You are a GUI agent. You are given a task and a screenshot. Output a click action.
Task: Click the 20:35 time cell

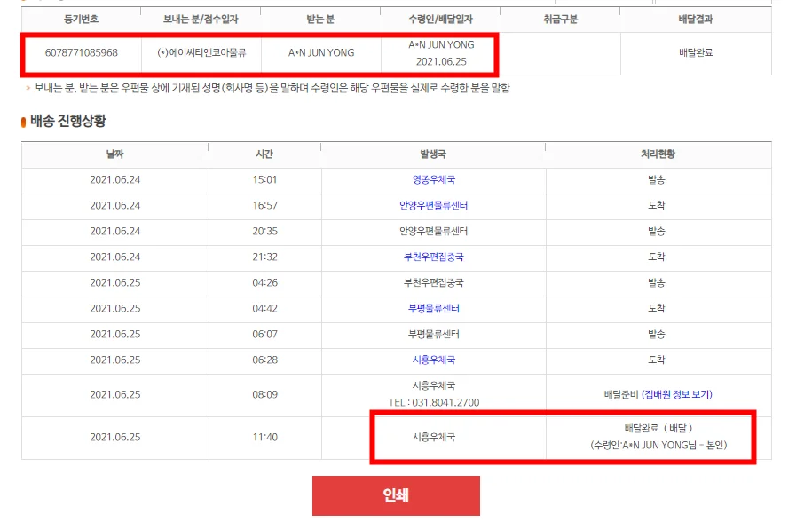(x=264, y=231)
